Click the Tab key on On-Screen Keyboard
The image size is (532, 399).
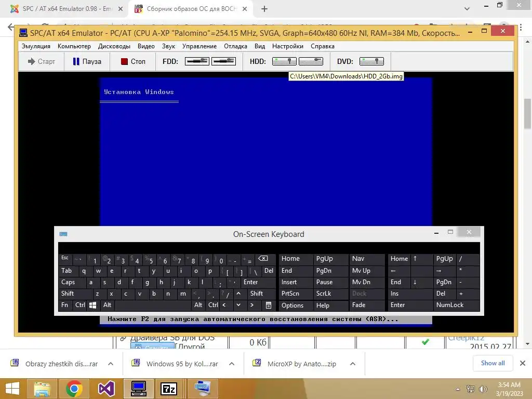click(68, 271)
